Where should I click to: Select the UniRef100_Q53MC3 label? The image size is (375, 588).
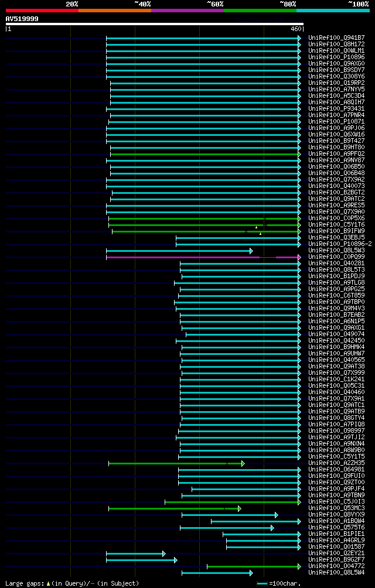coord(336,508)
